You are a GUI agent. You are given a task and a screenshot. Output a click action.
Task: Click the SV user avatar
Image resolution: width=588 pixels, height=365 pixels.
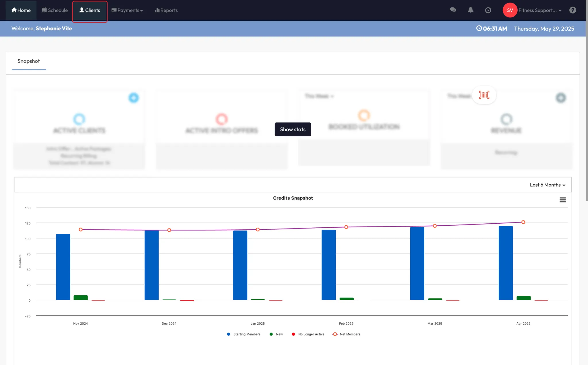pyautogui.click(x=510, y=10)
